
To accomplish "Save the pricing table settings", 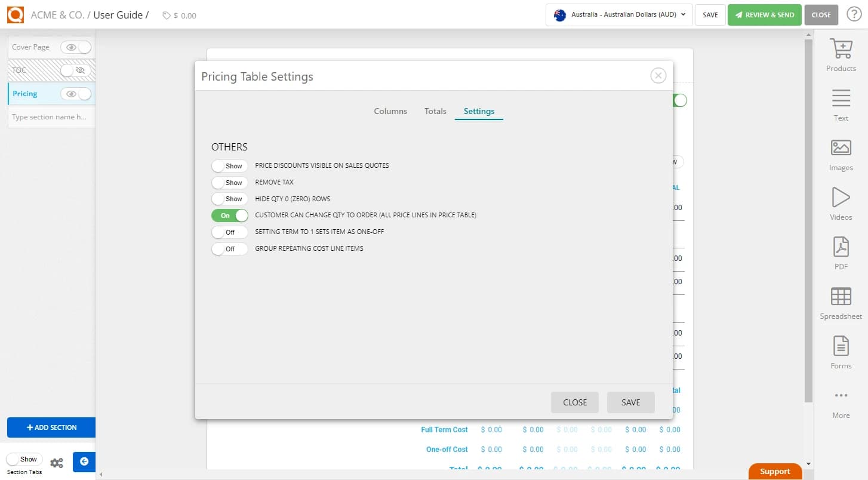I will pos(630,402).
